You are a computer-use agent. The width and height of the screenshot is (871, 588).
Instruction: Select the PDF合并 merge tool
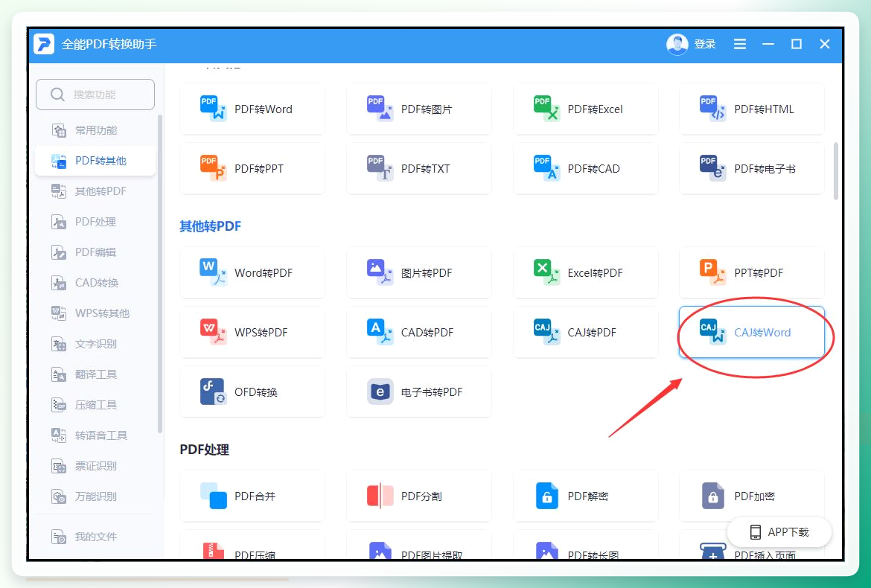[x=252, y=496]
